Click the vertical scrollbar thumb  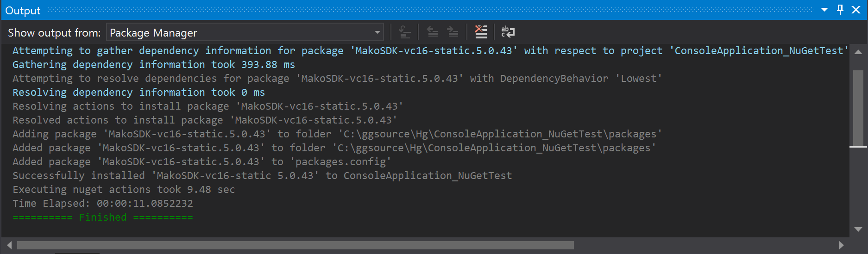pyautogui.click(x=858, y=107)
